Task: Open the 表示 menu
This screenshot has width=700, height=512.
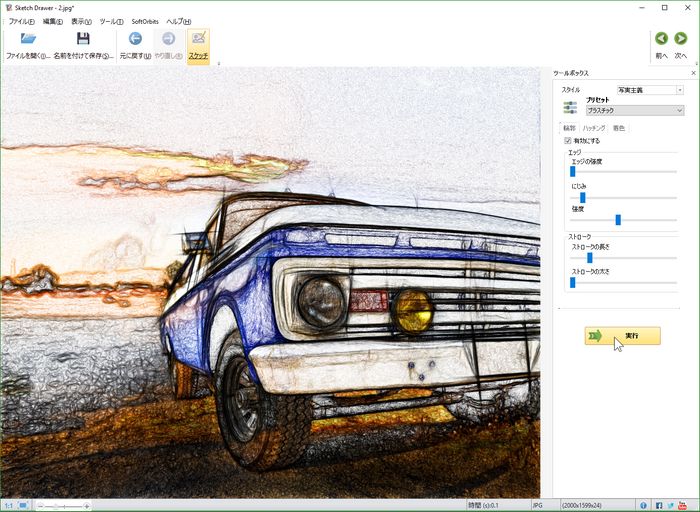Action: [x=81, y=21]
